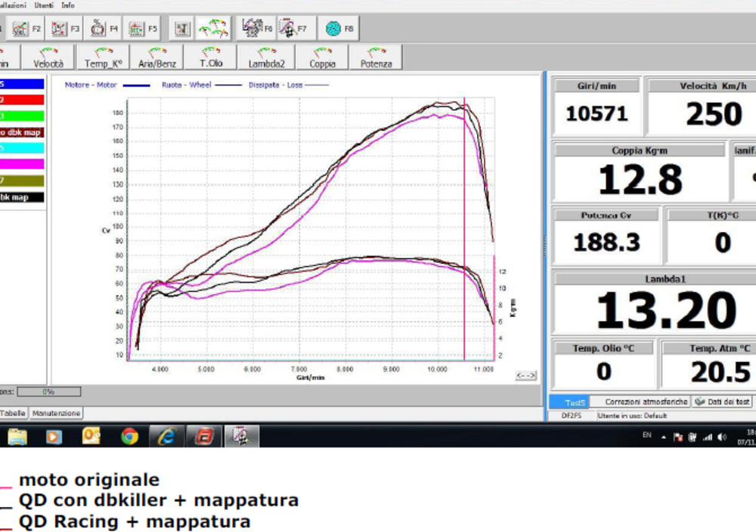Select the black dbk map swatch
This screenshot has width=756, height=532.
(x=22, y=197)
